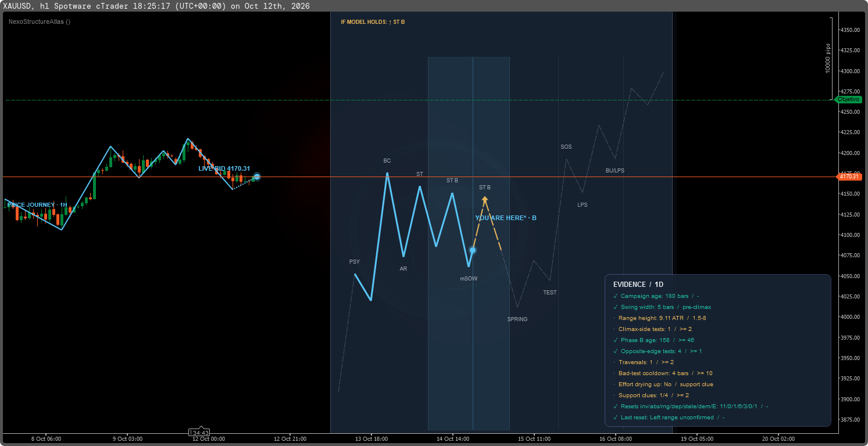Click the blue dot under YOU ARE HERE
868x446 pixels.
click(x=473, y=250)
